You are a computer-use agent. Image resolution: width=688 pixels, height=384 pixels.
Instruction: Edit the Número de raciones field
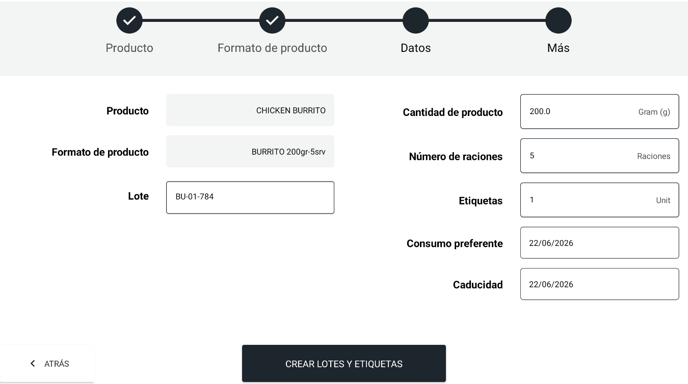click(x=599, y=156)
